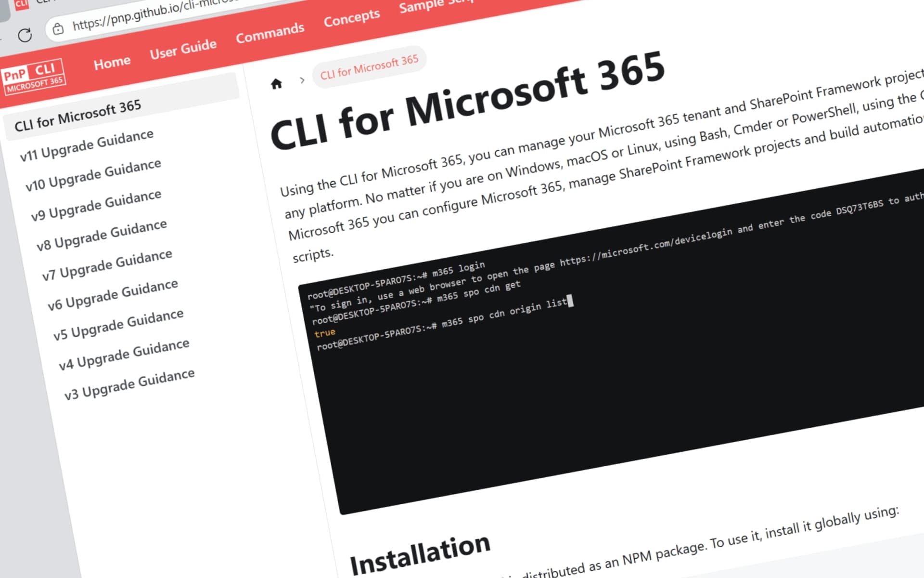Screen dimensions: 924x578
Task: Click the site info lock icon
Action: click(x=58, y=29)
